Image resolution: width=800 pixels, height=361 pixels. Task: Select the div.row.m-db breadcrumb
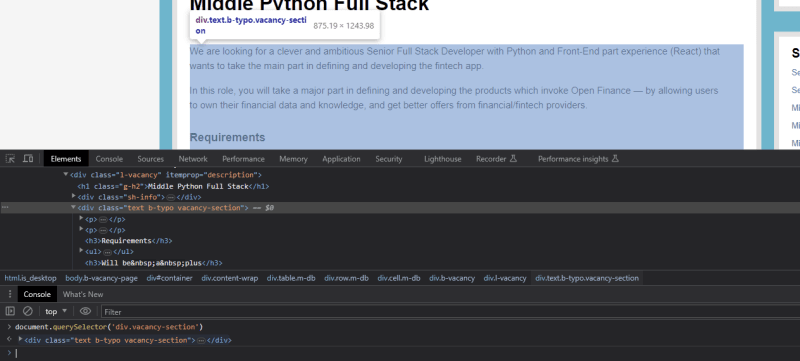coord(346,278)
